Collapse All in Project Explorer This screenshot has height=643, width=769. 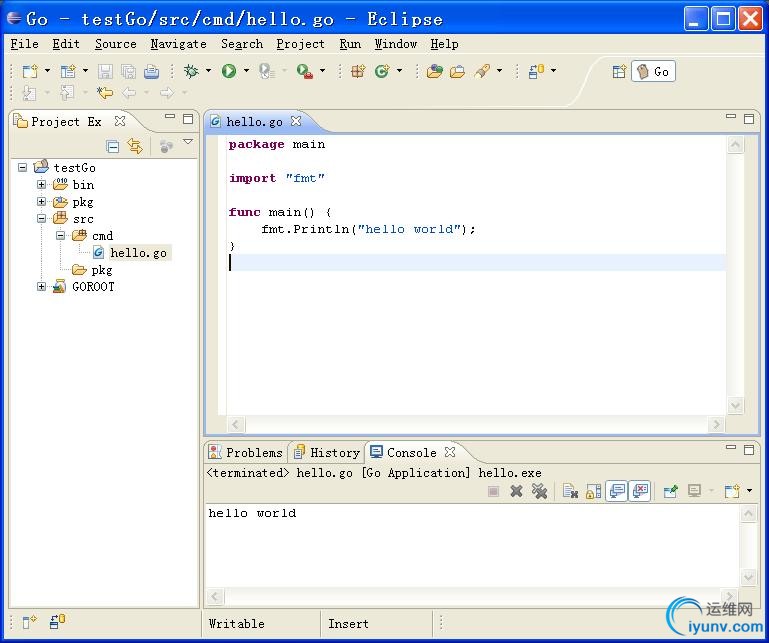113,146
